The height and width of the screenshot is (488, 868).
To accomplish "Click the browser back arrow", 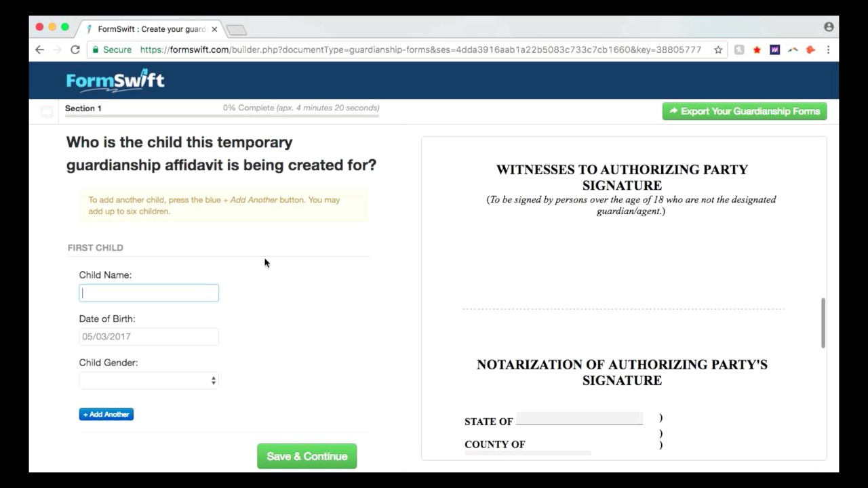I will [39, 49].
